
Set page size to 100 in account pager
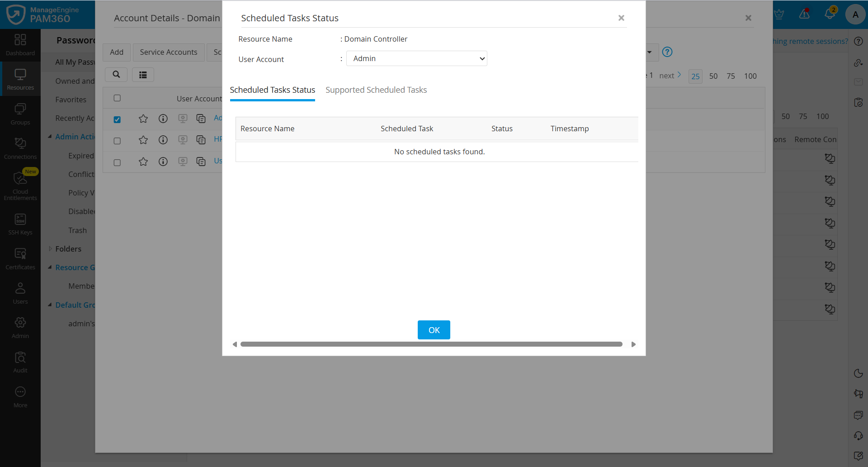pyautogui.click(x=750, y=76)
